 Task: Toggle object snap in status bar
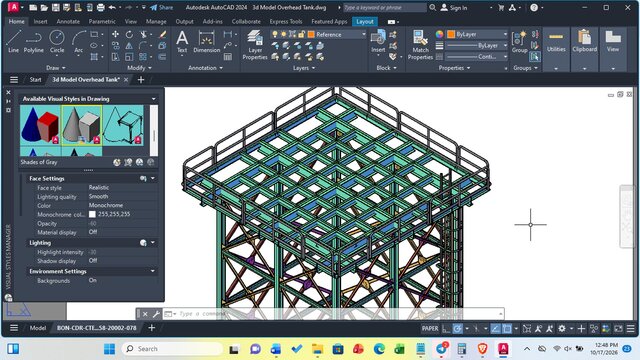click(x=507, y=328)
